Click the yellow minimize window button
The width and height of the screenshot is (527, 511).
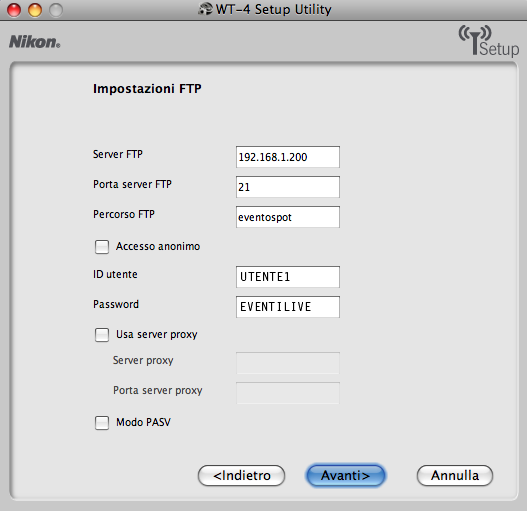point(35,10)
